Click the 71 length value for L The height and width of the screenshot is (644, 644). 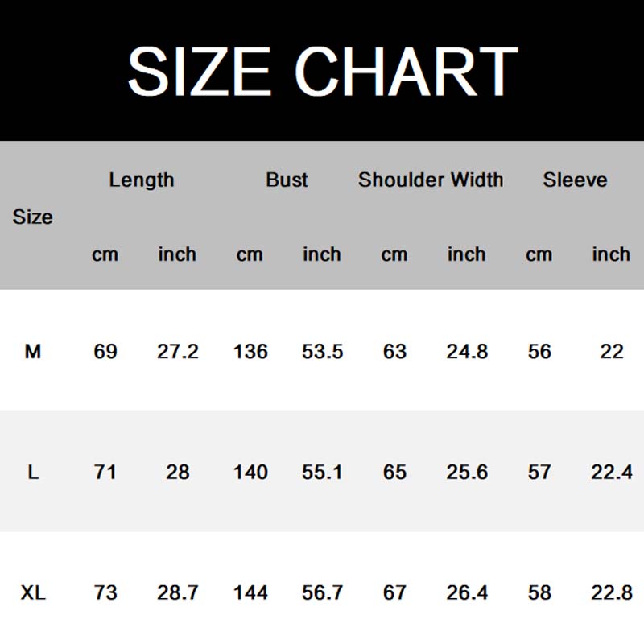(x=105, y=472)
